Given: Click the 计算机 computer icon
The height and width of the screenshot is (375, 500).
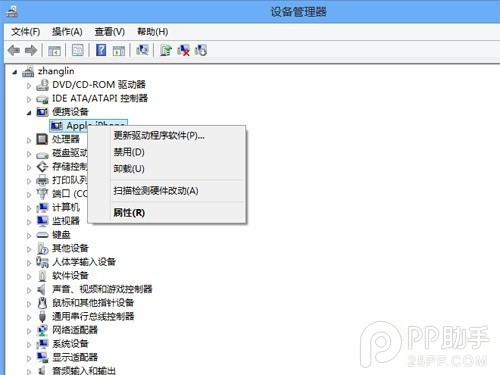Looking at the screenshot, I should pyautogui.click(x=42, y=207).
